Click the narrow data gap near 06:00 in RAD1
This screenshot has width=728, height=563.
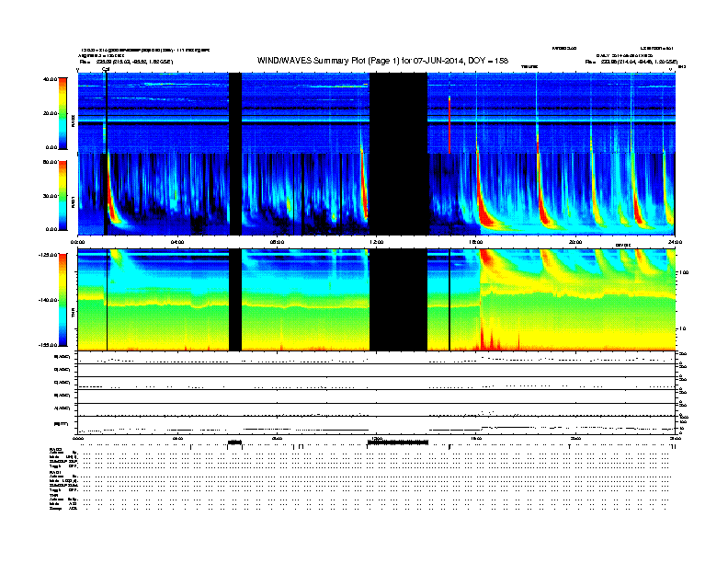click(235, 194)
